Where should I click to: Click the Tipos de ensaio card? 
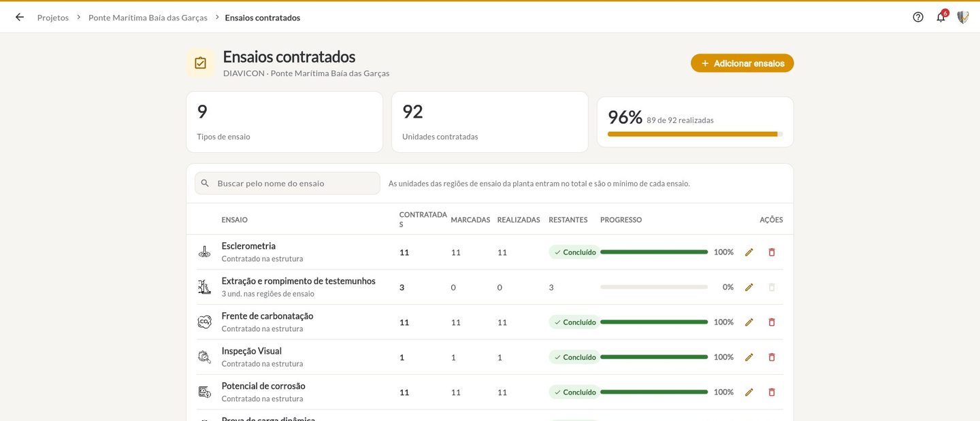[x=284, y=122]
